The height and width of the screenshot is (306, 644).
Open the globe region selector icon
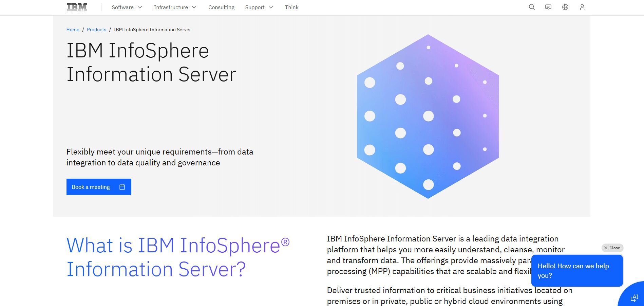tap(565, 7)
